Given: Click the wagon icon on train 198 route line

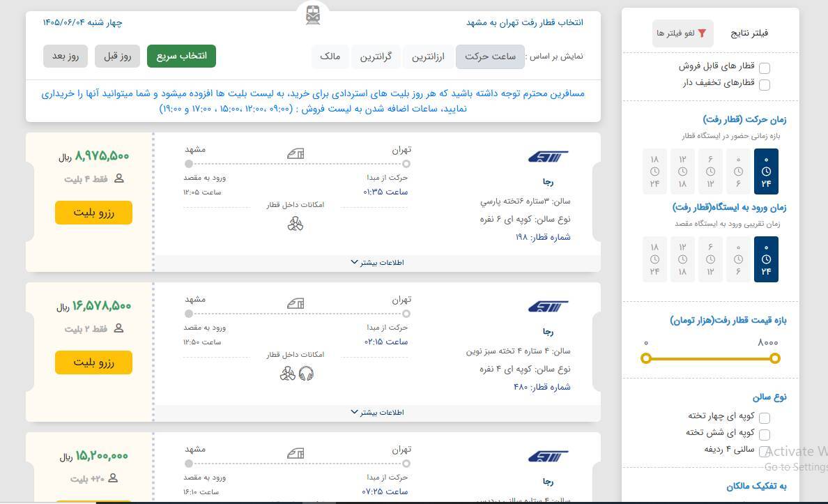Looking at the screenshot, I should pyautogui.click(x=296, y=154).
